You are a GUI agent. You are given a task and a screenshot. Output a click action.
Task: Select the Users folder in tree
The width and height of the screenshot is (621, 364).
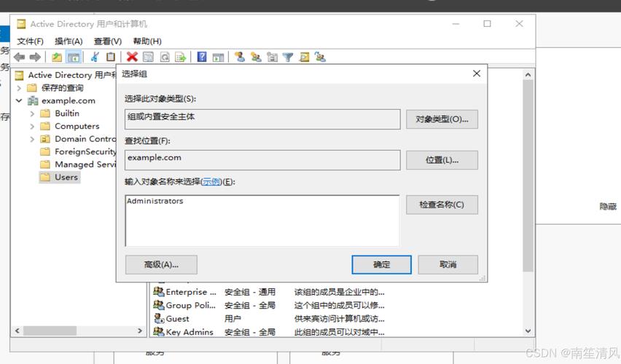pos(60,177)
